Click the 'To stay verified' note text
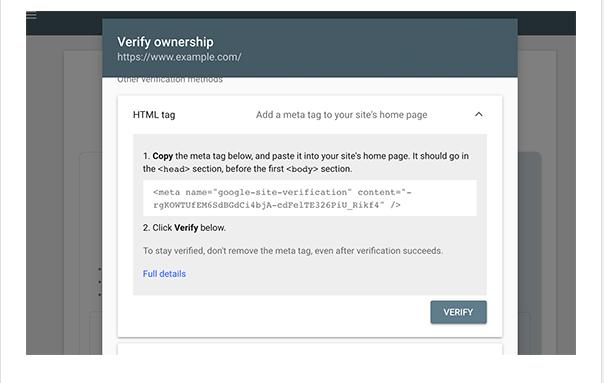604x383 pixels. pos(293,251)
